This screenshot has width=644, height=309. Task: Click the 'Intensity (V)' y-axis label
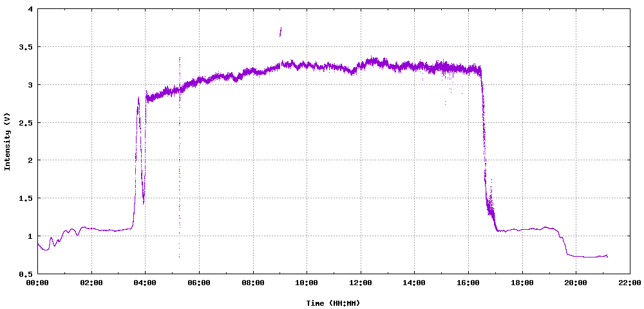(x=7, y=141)
